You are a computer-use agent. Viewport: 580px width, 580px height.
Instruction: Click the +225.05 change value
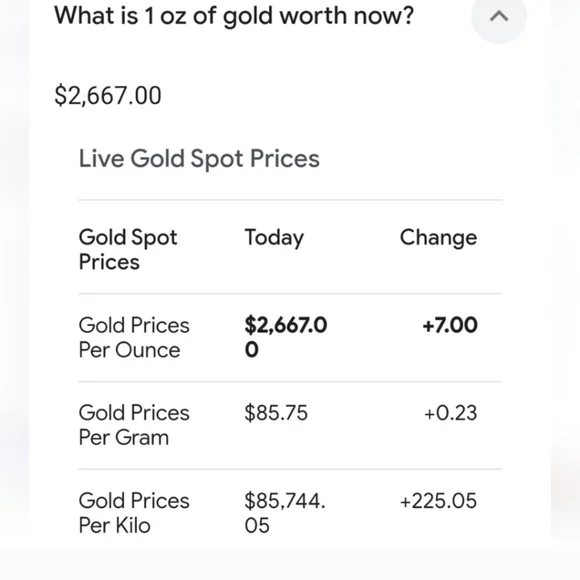[438, 501]
